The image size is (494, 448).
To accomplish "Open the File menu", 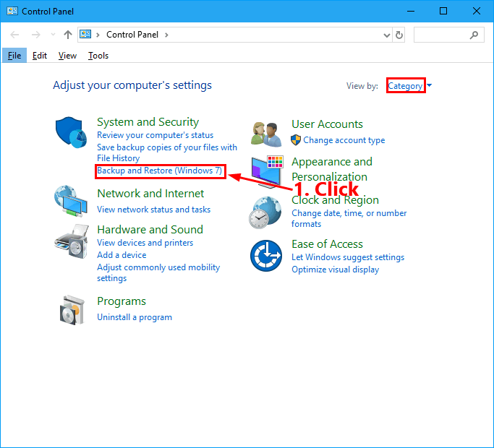I will 14,56.
